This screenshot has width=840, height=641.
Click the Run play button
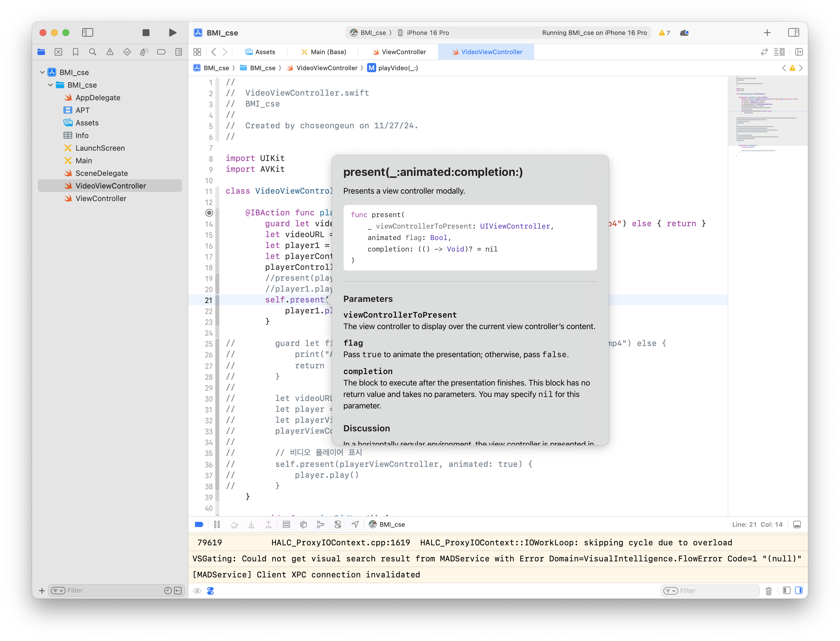(x=172, y=33)
